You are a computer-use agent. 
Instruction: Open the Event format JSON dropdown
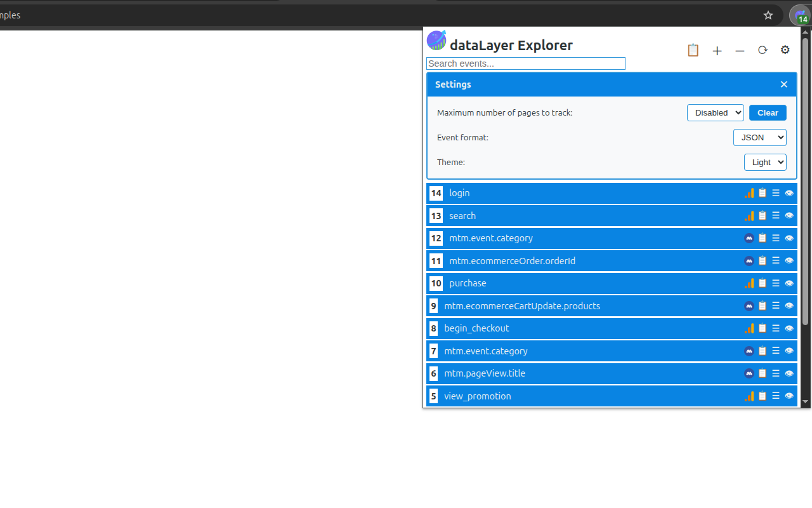click(x=760, y=137)
